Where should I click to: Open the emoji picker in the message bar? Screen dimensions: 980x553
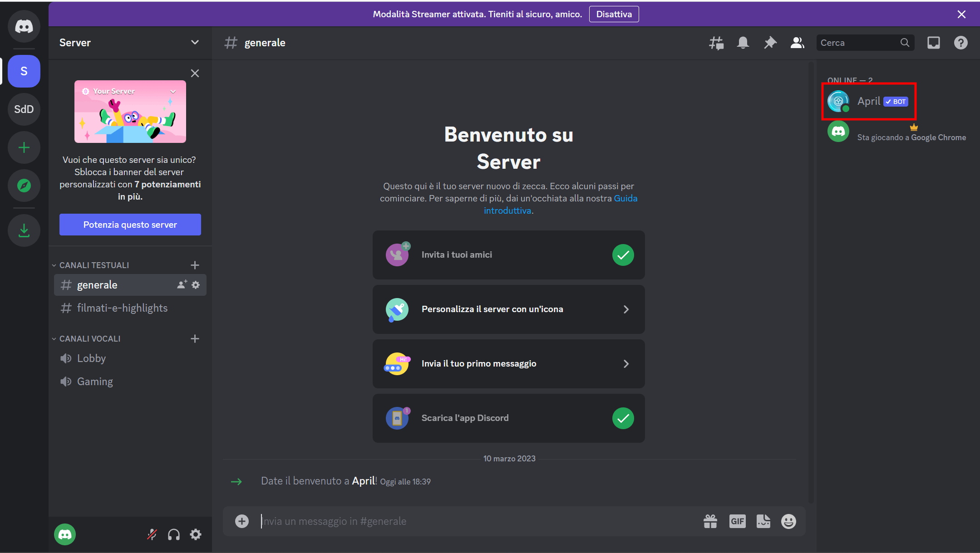(788, 521)
